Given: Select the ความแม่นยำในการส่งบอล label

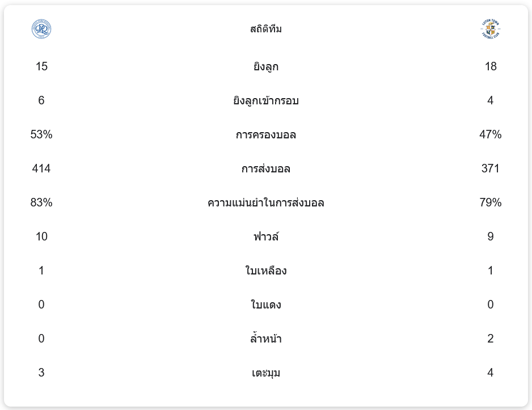Looking at the screenshot, I should point(266,203).
